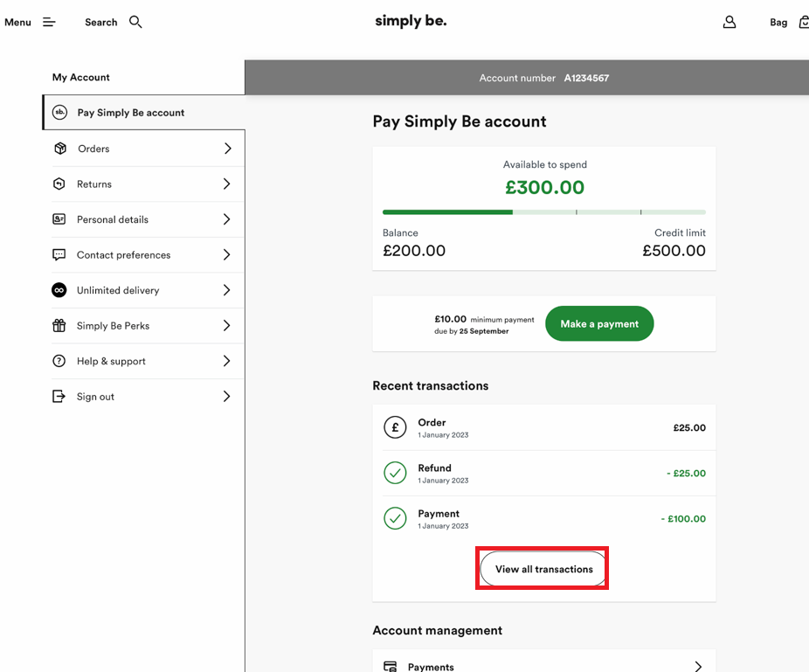809x672 pixels.
Task: Open the Orders menu label
Action: (x=93, y=149)
